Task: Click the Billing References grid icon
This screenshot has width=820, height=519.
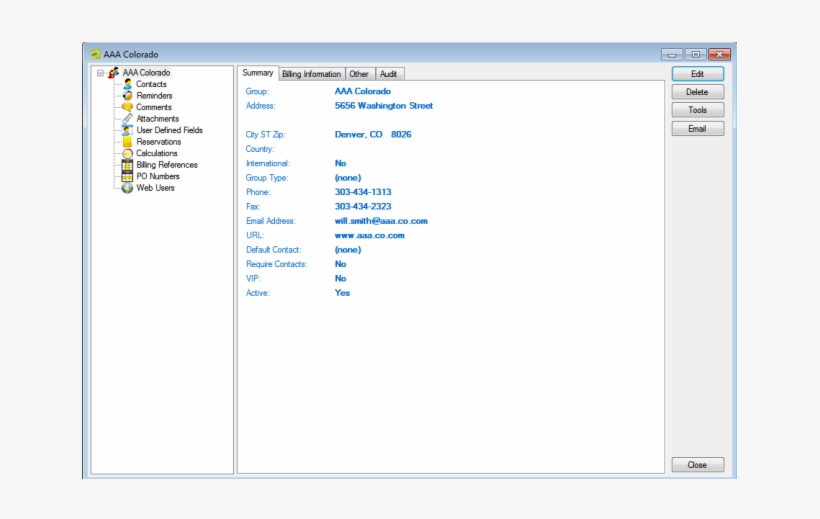Action: click(x=128, y=165)
